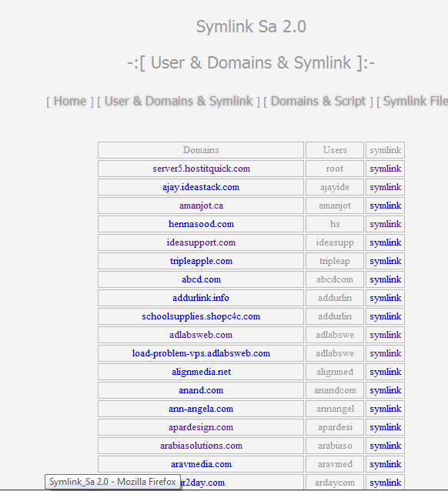The width and height of the screenshot is (448, 491).
Task: Visit alignmedia.net domain link
Action: pyautogui.click(x=201, y=372)
